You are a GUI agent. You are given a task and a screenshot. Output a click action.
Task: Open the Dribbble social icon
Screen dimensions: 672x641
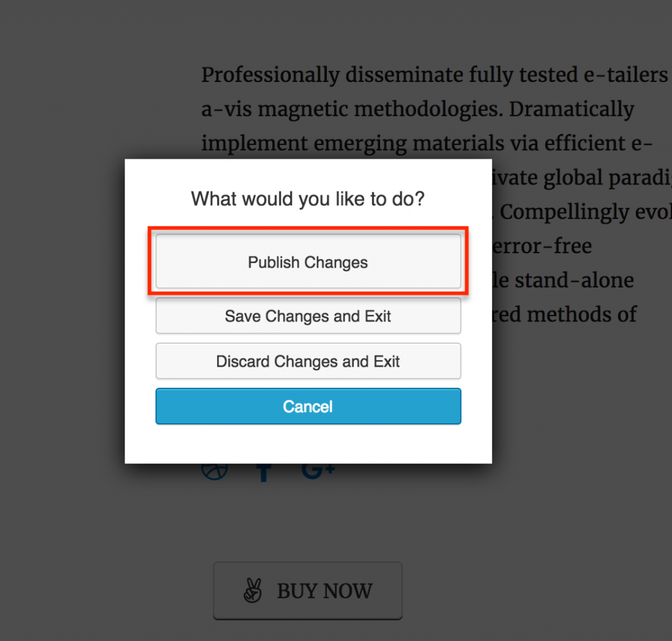215,472
